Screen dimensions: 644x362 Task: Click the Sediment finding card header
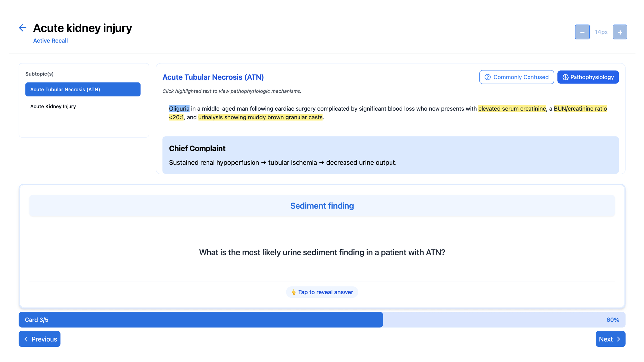point(322,206)
